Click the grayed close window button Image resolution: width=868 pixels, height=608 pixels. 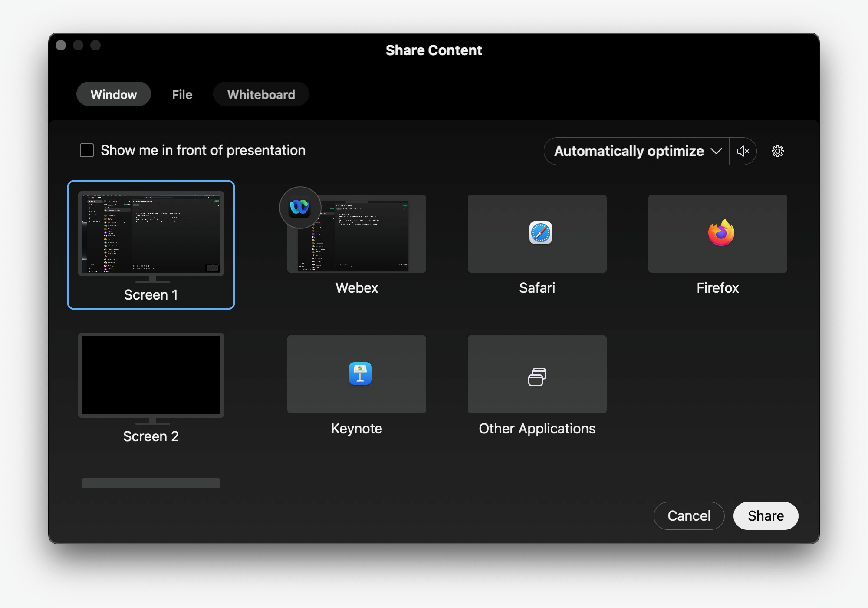tap(61, 45)
